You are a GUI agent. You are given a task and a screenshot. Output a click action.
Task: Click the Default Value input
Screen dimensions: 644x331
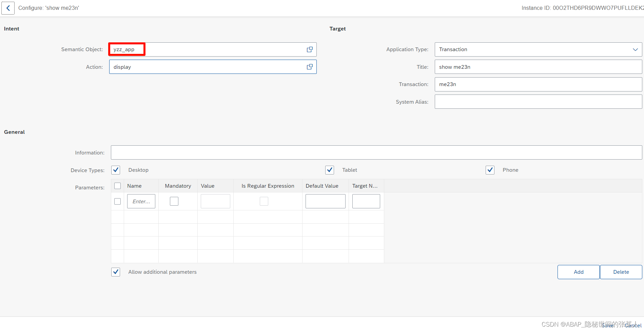coord(326,201)
